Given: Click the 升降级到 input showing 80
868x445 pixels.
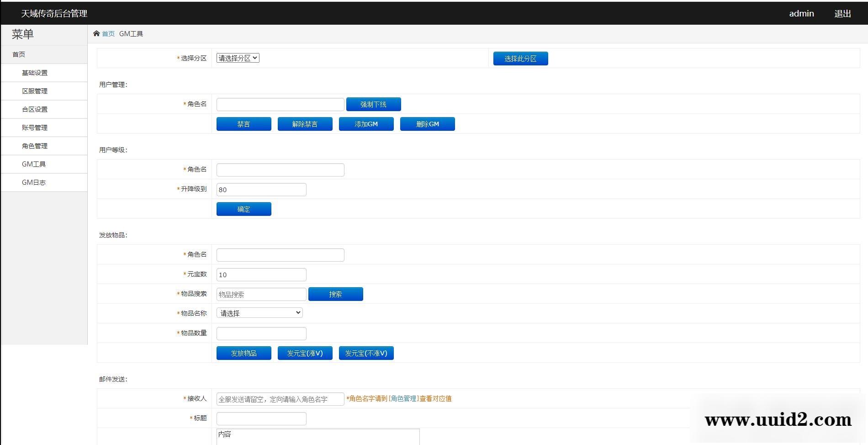Looking at the screenshot, I should (x=261, y=189).
